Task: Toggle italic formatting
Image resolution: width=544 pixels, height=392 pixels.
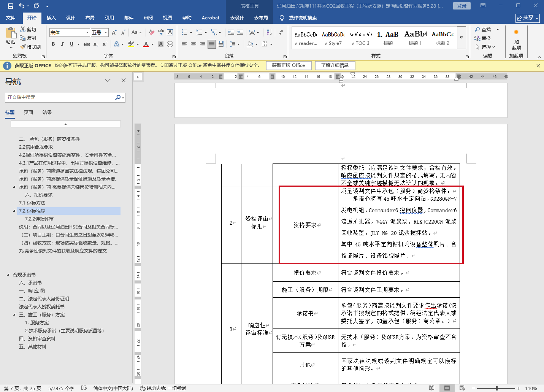Action: pyautogui.click(x=62, y=44)
